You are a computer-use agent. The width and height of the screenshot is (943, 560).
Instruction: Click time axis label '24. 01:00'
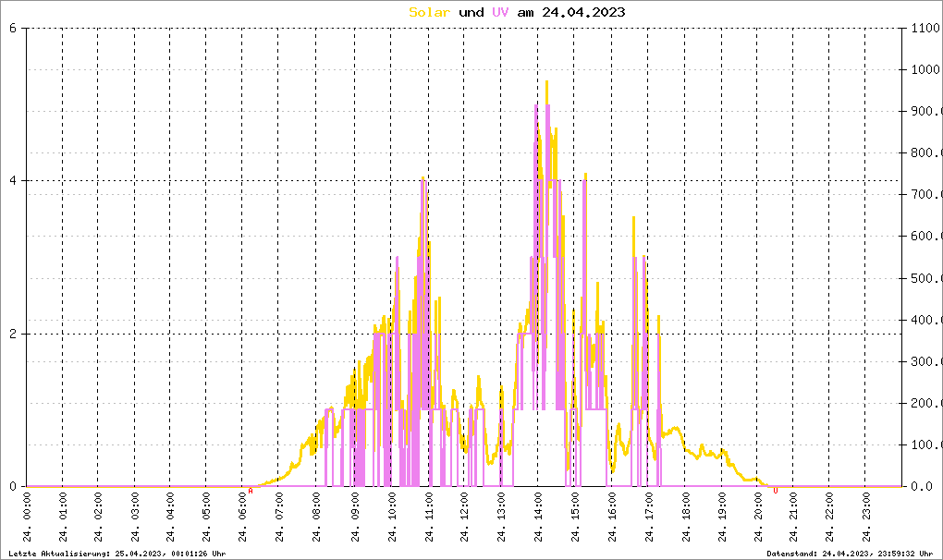click(x=63, y=517)
